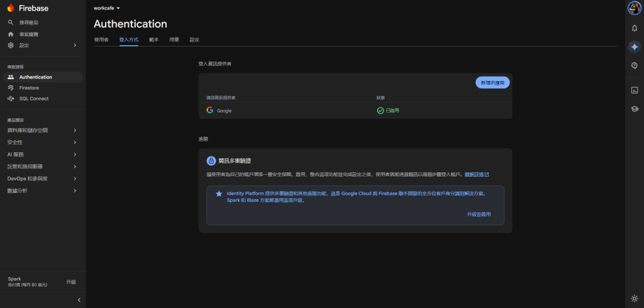
Task: Click the 狀態 column header
Action: (x=380, y=97)
